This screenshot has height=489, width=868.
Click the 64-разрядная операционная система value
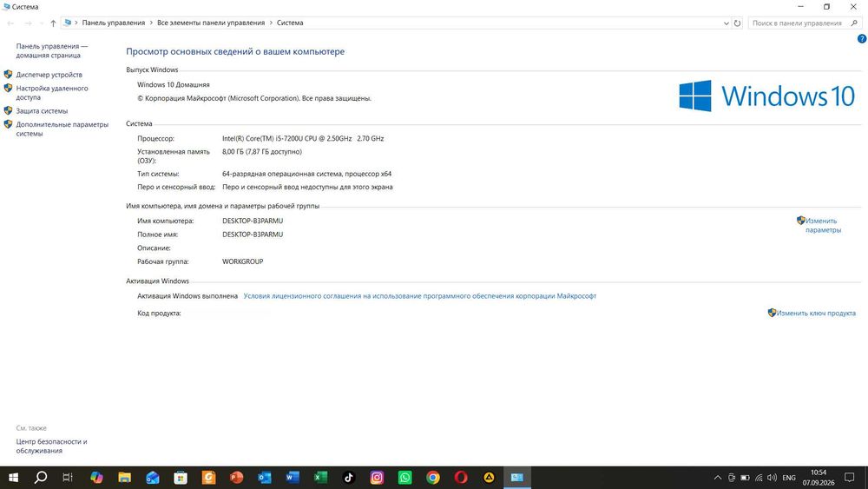(x=306, y=174)
